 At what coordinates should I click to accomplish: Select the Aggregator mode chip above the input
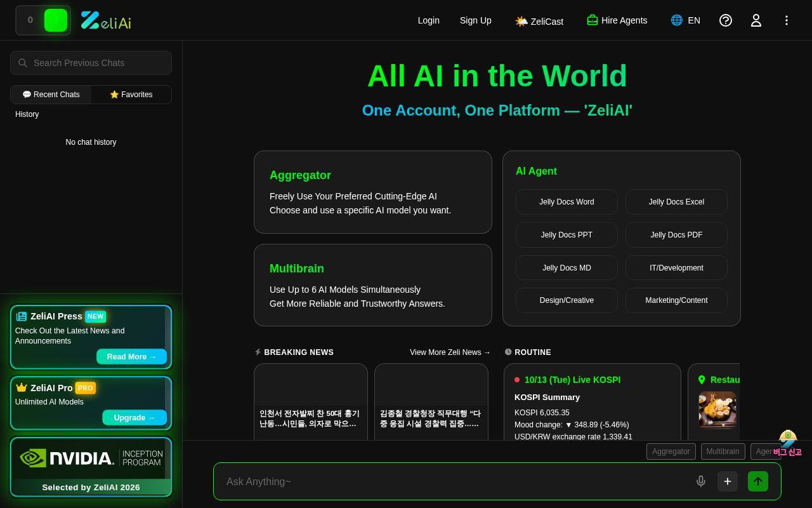(x=671, y=451)
